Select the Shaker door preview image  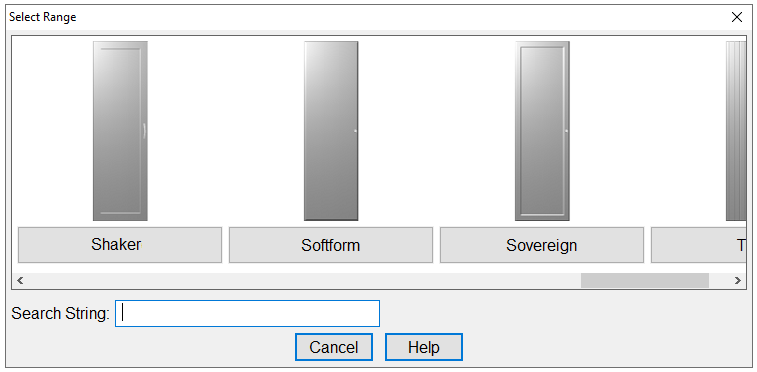(120, 131)
